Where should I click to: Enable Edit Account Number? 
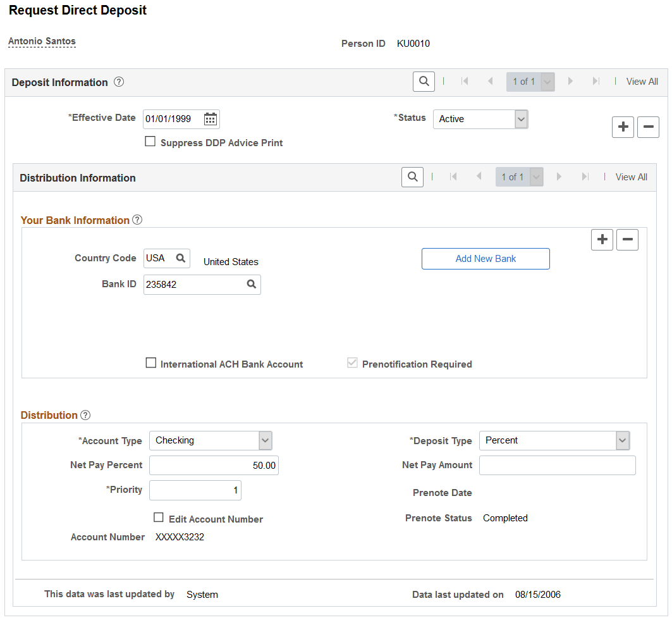[159, 518]
